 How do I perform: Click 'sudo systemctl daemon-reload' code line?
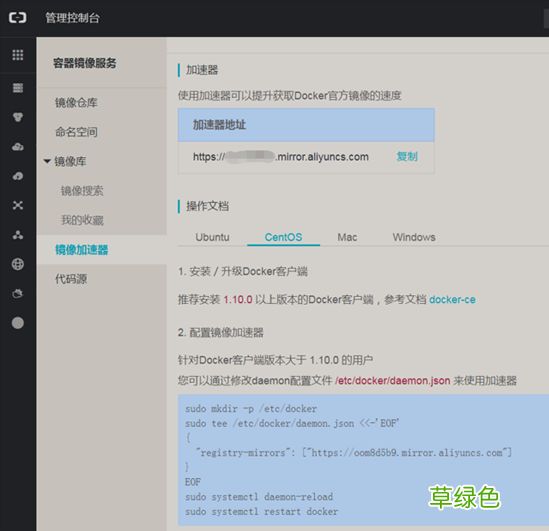(x=259, y=497)
